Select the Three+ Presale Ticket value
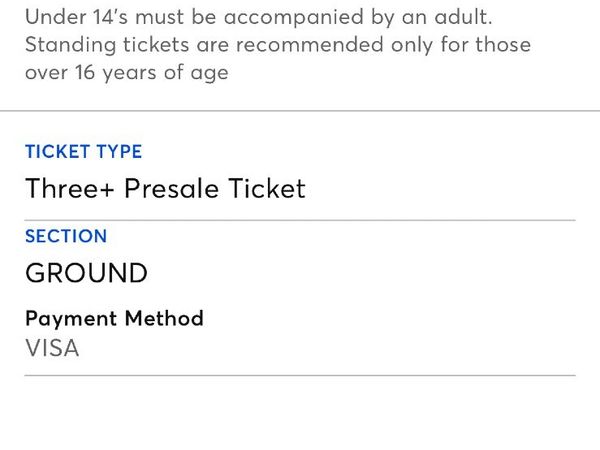This screenshot has height=450, width=600. pyautogui.click(x=165, y=188)
